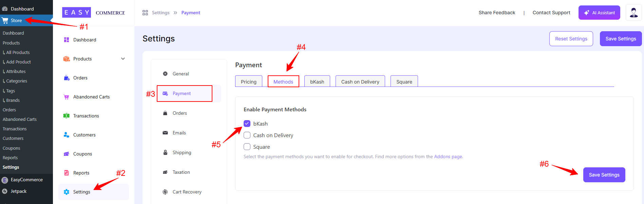
Task: Open Taxation settings section
Action: pos(189,172)
